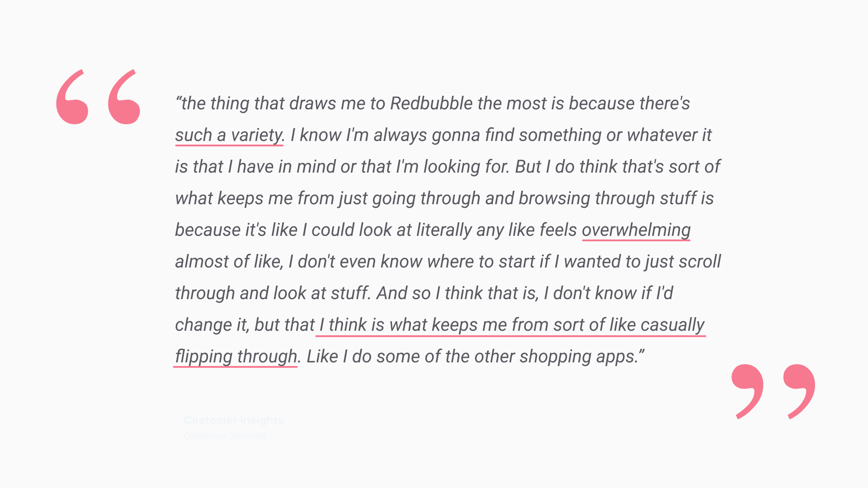Click the faint "Continuous Discovery" subtitle
Viewport: 868px width, 488px height.
click(225, 436)
